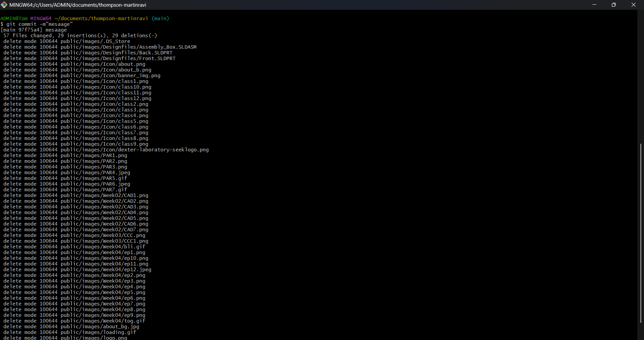Click the Icon/class9.png line

click(76, 144)
